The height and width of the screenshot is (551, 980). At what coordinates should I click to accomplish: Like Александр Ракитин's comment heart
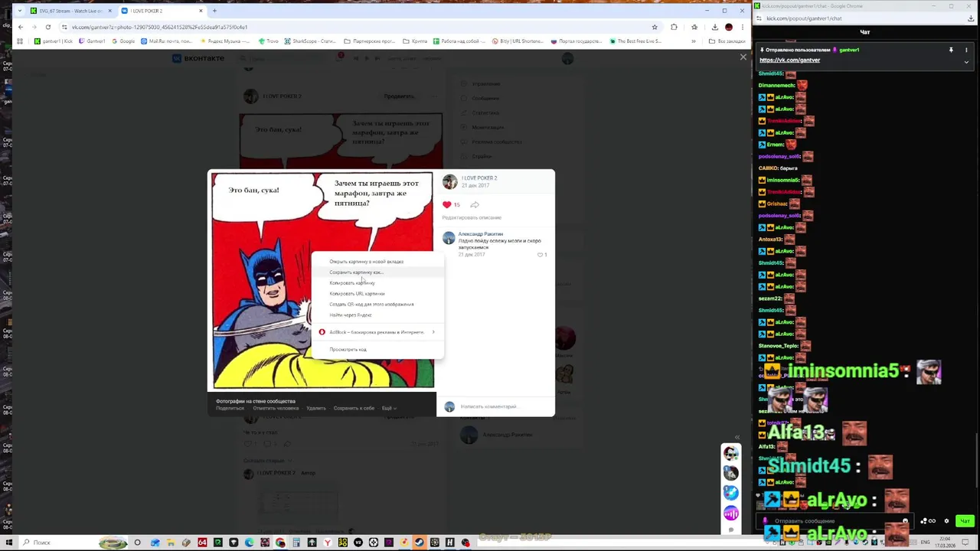pyautogui.click(x=540, y=255)
